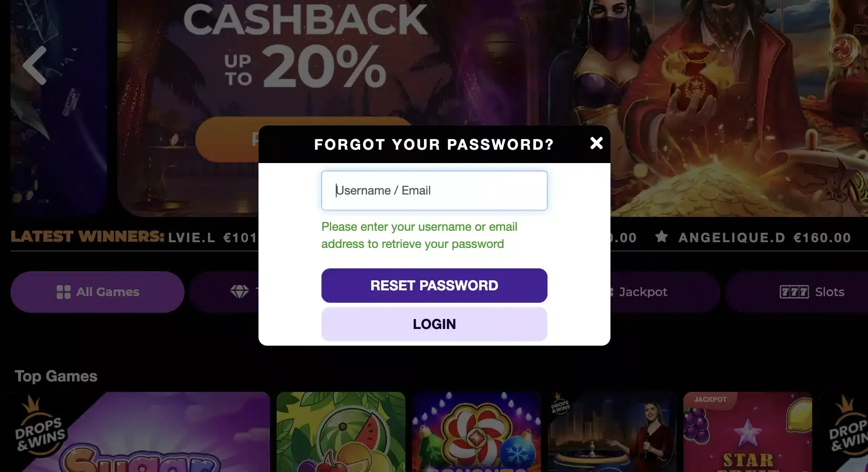Open the Slots category tab
This screenshot has height=472, width=868.
(x=797, y=292)
